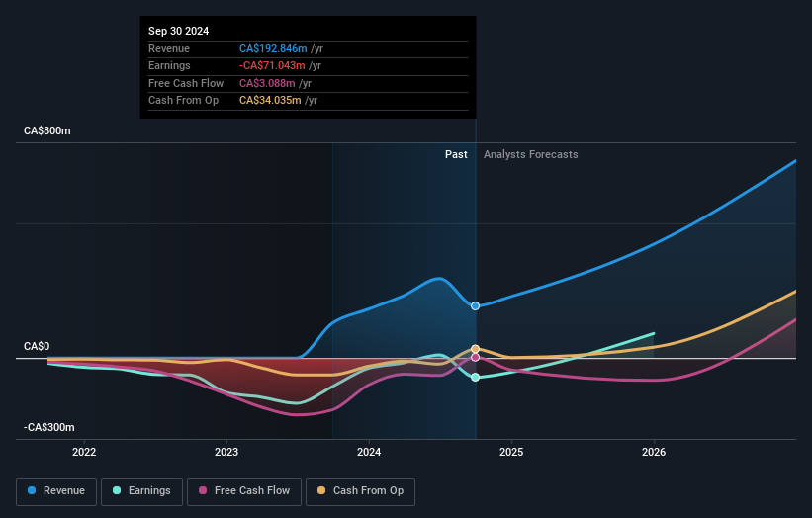812x518 pixels.
Task: Click the -CA$71.043m earnings value in tooltip
Action: (x=272, y=65)
